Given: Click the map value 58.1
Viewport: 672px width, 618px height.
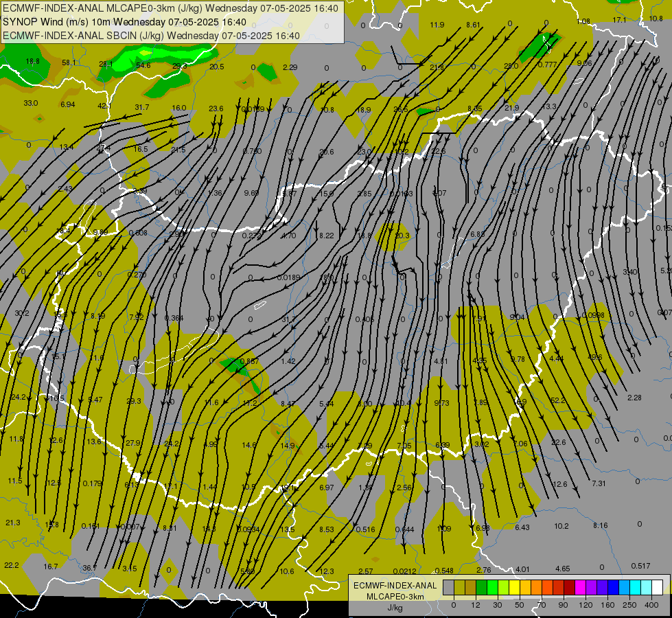Looking at the screenshot, I should [x=69, y=62].
